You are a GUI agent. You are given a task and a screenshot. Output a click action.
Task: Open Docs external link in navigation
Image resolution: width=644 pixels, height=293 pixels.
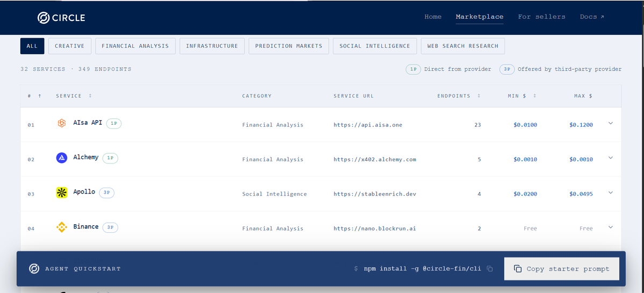point(592,17)
